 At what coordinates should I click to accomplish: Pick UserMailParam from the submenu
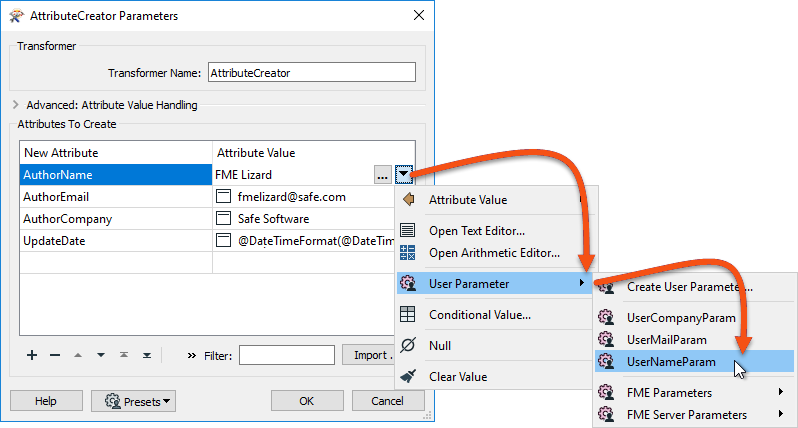[667, 339]
